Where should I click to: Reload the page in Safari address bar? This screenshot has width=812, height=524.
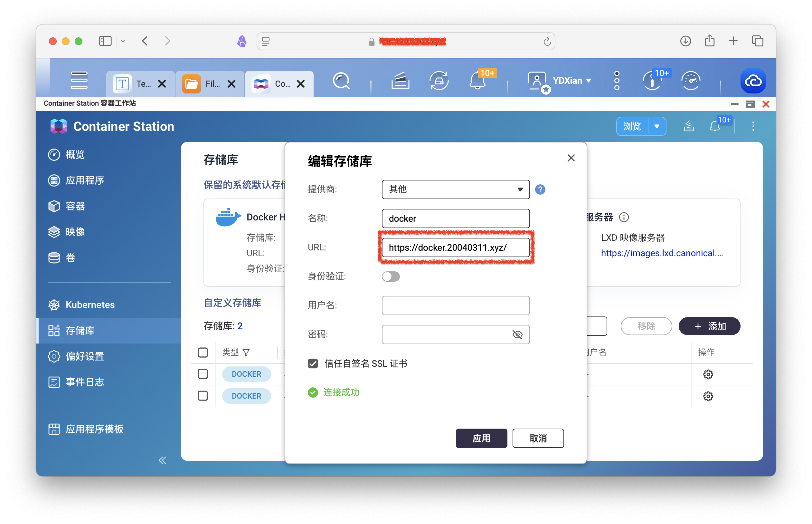coord(547,42)
